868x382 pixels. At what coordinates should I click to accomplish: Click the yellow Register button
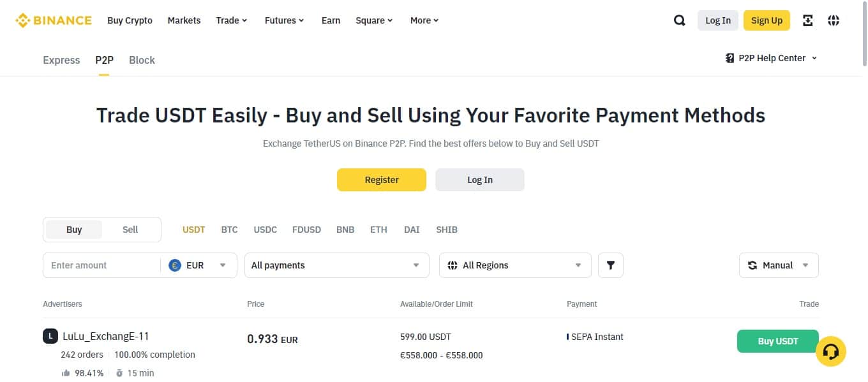click(x=381, y=180)
